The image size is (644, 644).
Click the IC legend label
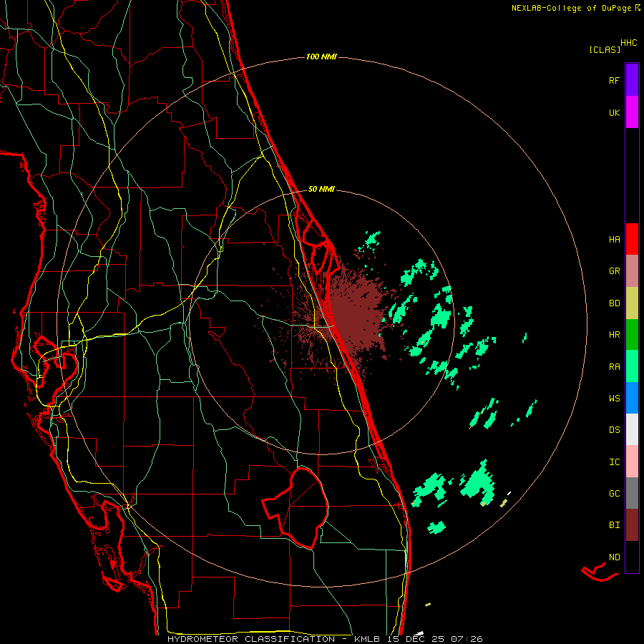click(614, 462)
